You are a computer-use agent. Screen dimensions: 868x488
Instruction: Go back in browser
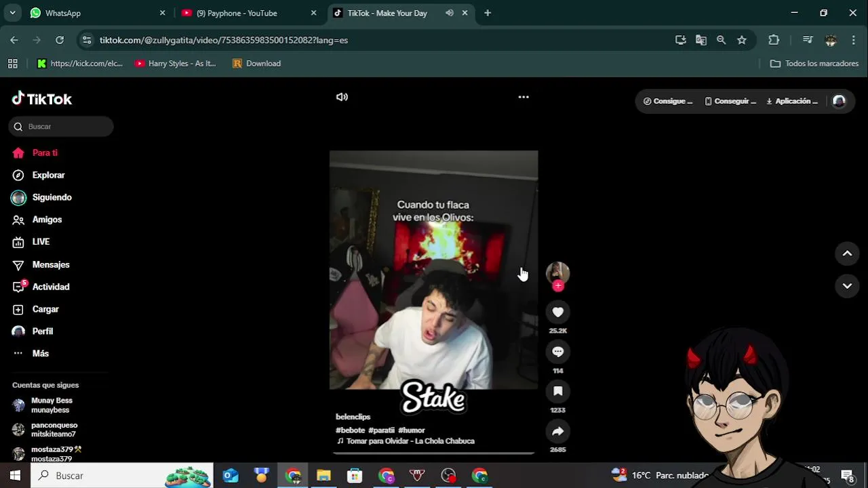pos(14,40)
